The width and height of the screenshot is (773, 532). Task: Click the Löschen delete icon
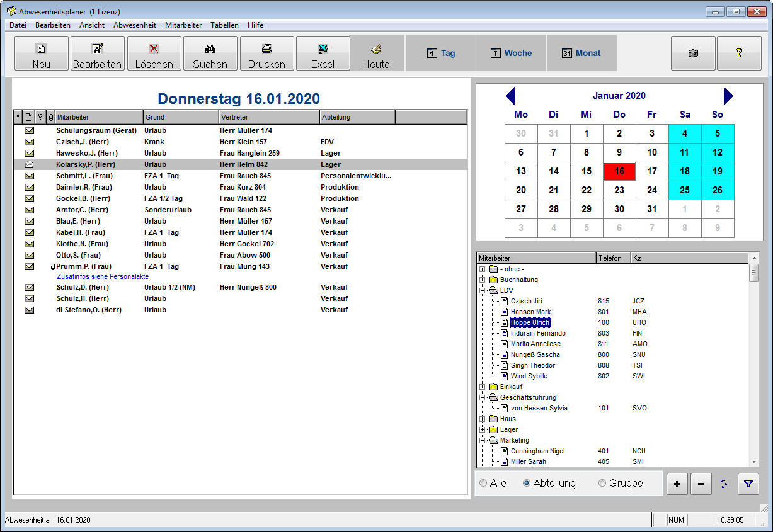154,48
